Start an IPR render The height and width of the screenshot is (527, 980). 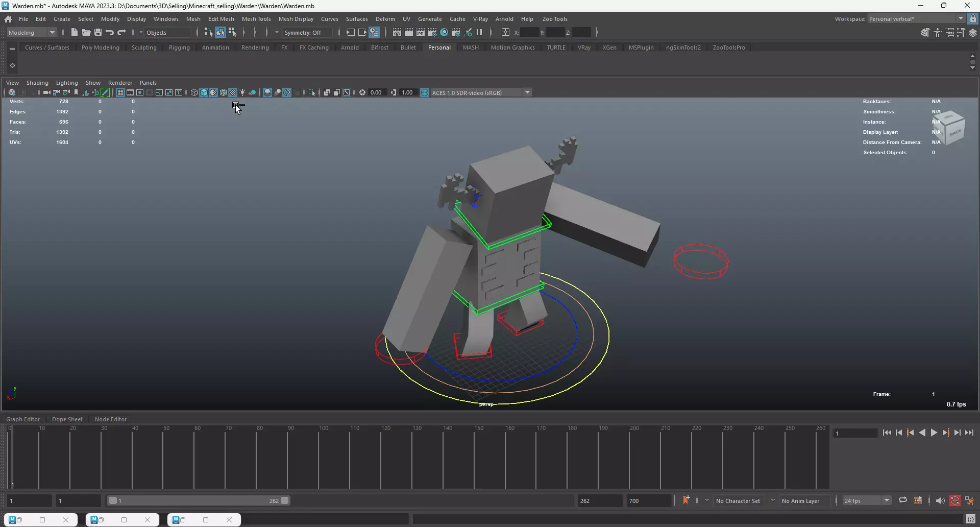[x=421, y=33]
